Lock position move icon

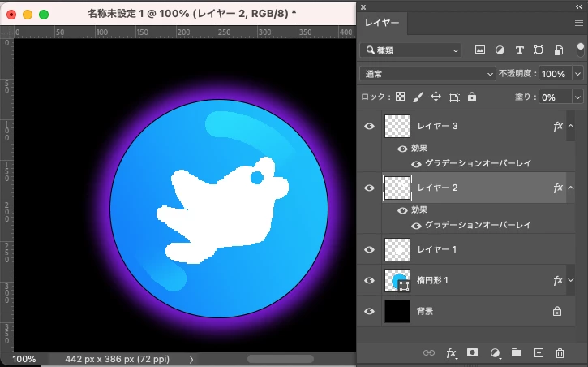pos(436,97)
